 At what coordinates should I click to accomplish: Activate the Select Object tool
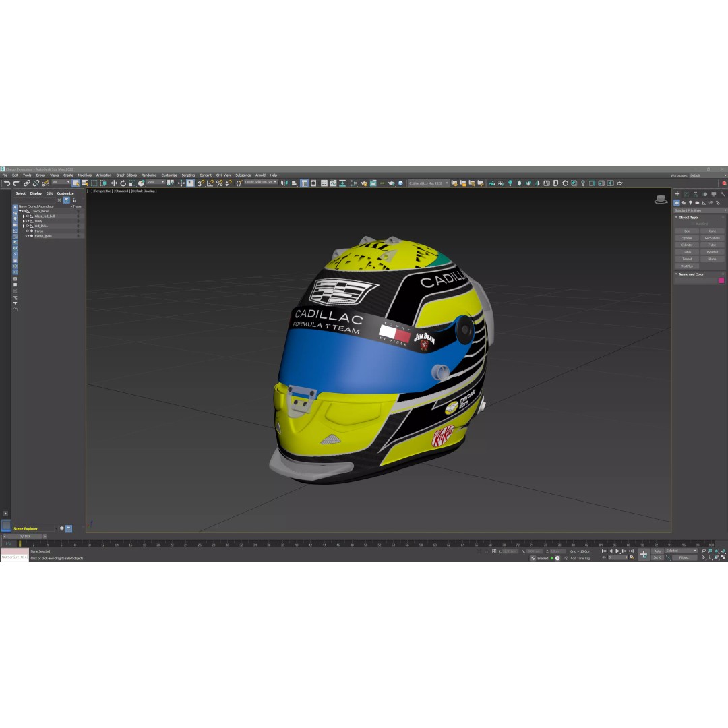tap(75, 183)
